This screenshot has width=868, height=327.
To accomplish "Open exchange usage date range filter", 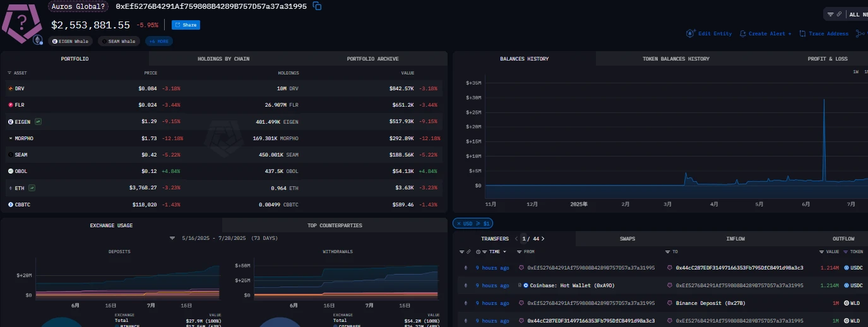I will point(172,238).
